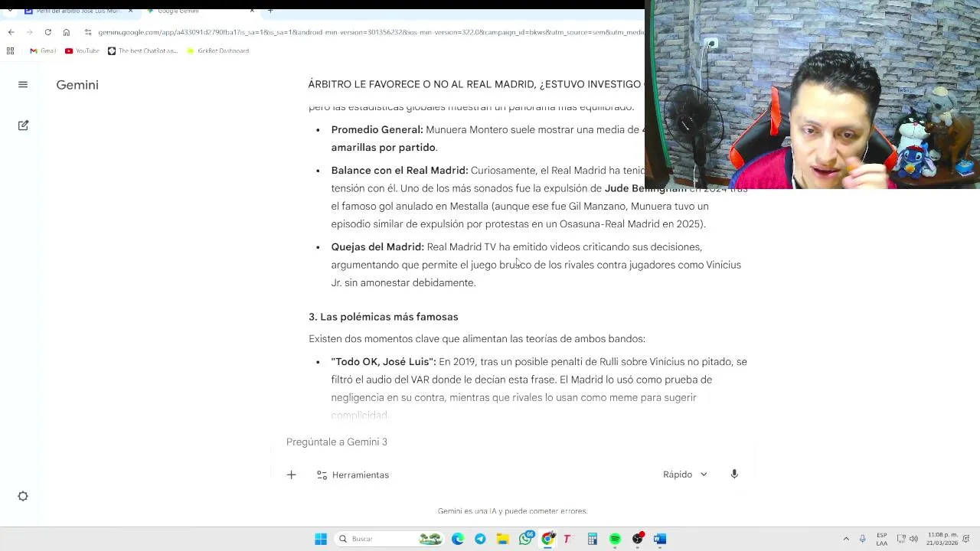Screen dimensions: 980x551
Task: Change the ESP LAA keyboard language
Action: tap(882, 539)
